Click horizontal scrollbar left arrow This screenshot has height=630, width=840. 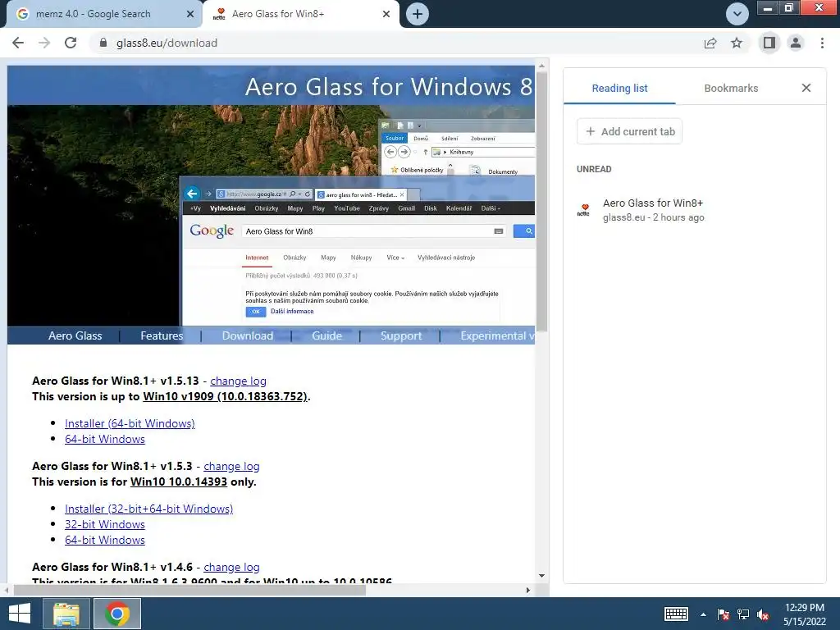(7, 590)
